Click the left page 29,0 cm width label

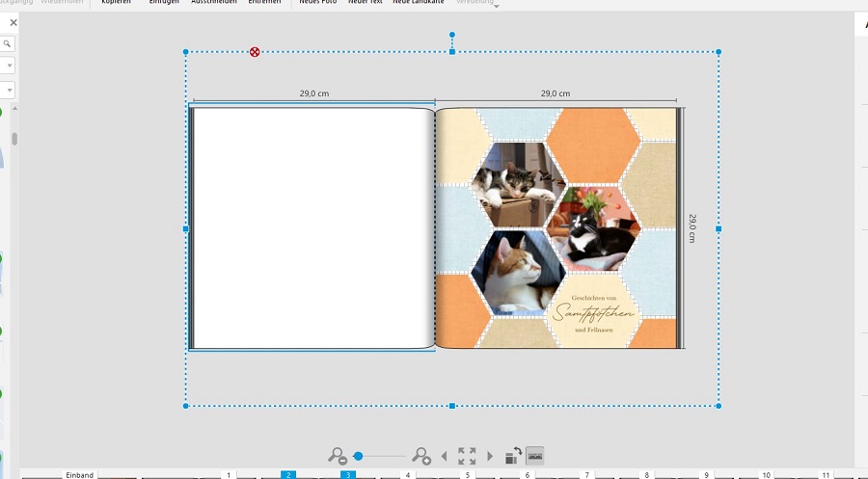(314, 93)
